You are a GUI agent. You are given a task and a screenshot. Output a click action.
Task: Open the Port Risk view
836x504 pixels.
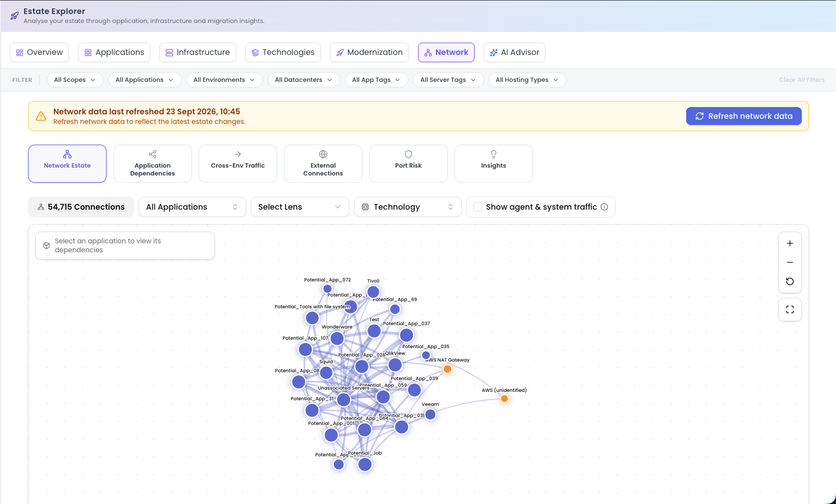coord(408,164)
